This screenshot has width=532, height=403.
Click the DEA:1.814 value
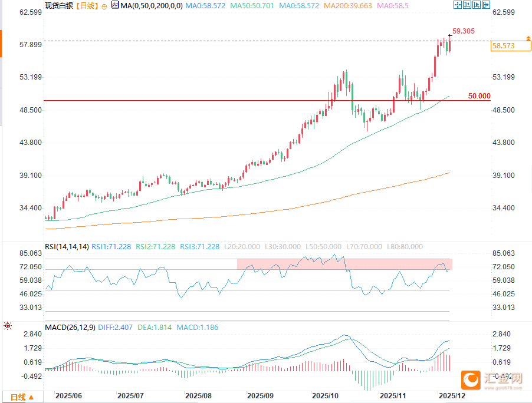click(155, 328)
